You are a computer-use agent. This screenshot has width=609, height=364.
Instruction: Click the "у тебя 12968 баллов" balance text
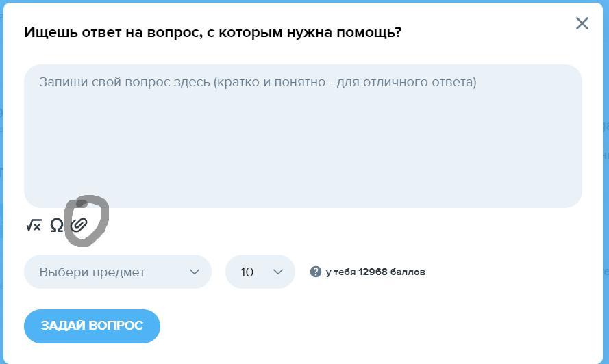click(x=375, y=272)
